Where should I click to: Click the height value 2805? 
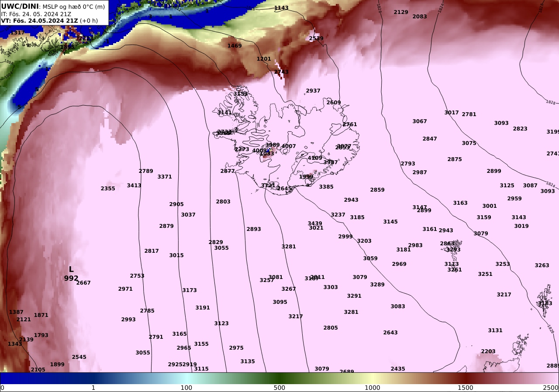331,328
